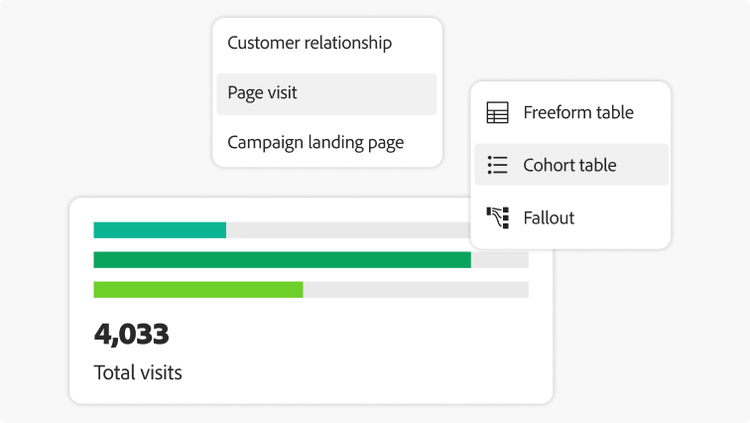Screen dimensions: 750x423
Task: Pick the Fallout text label
Action: coord(548,217)
